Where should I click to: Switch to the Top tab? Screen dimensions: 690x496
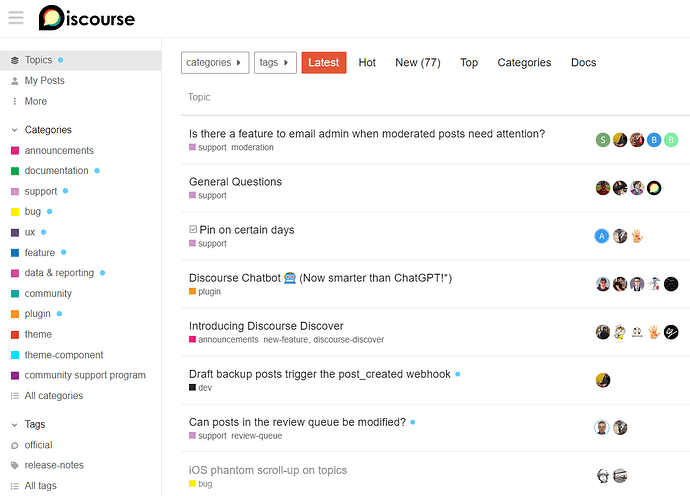(469, 62)
